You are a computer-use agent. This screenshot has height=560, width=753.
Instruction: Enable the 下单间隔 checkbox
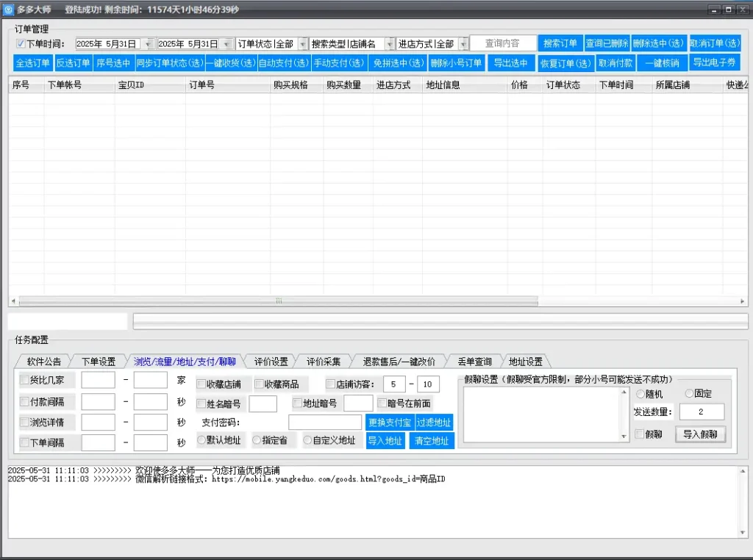(24, 442)
